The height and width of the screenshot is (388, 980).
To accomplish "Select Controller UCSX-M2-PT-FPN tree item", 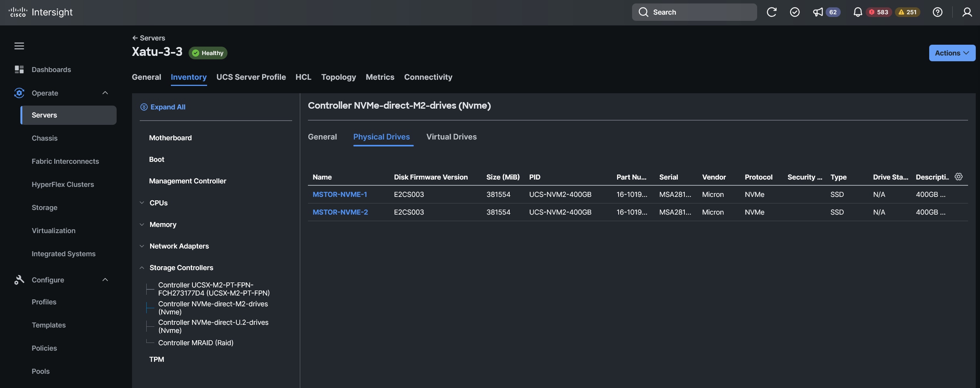I will [214, 289].
